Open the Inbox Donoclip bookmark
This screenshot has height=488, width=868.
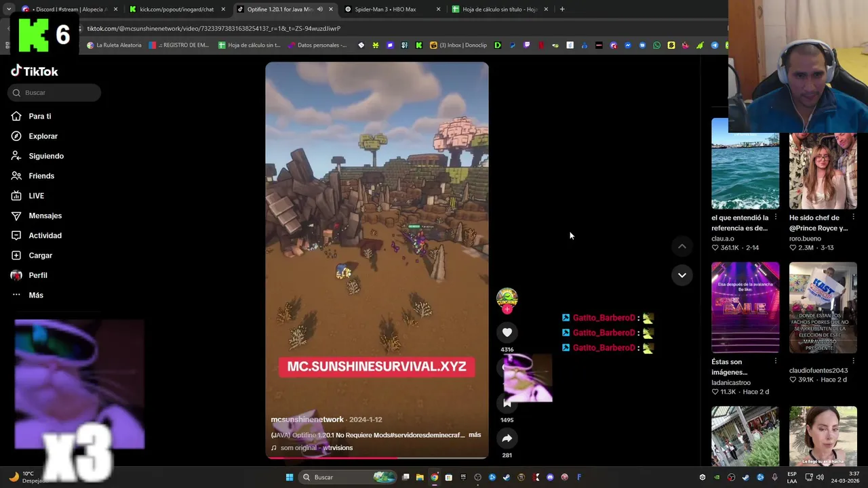(x=458, y=45)
